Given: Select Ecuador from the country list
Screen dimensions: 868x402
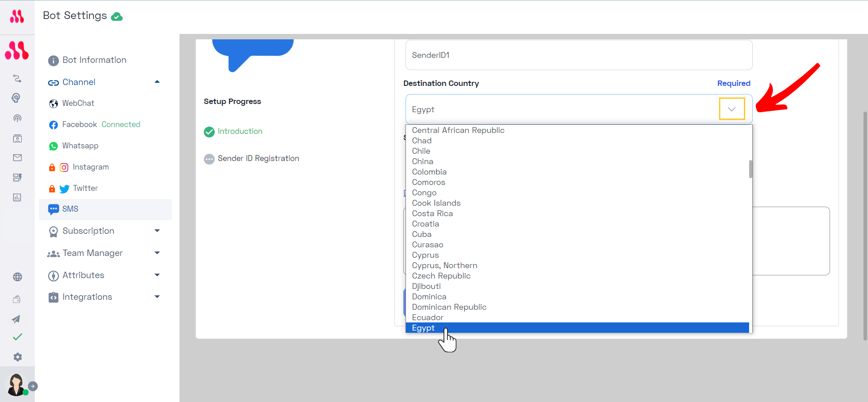Looking at the screenshot, I should tap(577, 317).
